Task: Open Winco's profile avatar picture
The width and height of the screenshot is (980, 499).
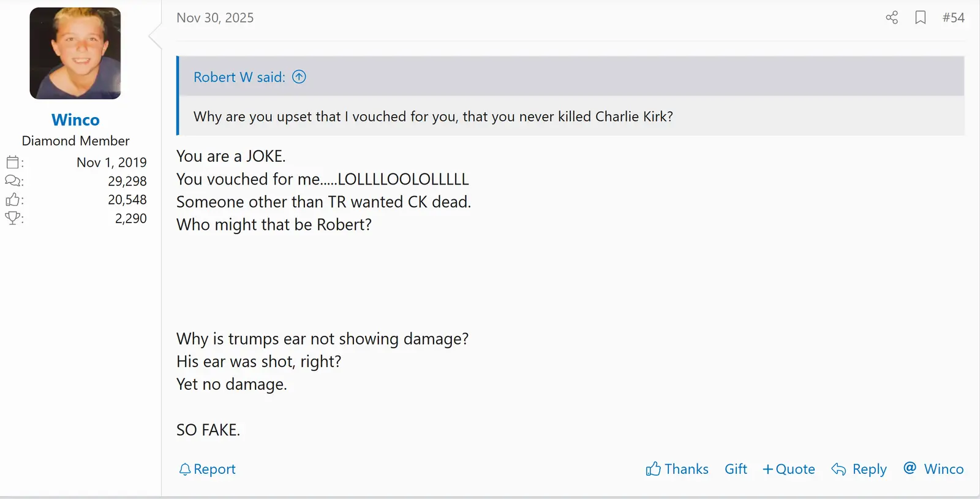Action: tap(75, 53)
